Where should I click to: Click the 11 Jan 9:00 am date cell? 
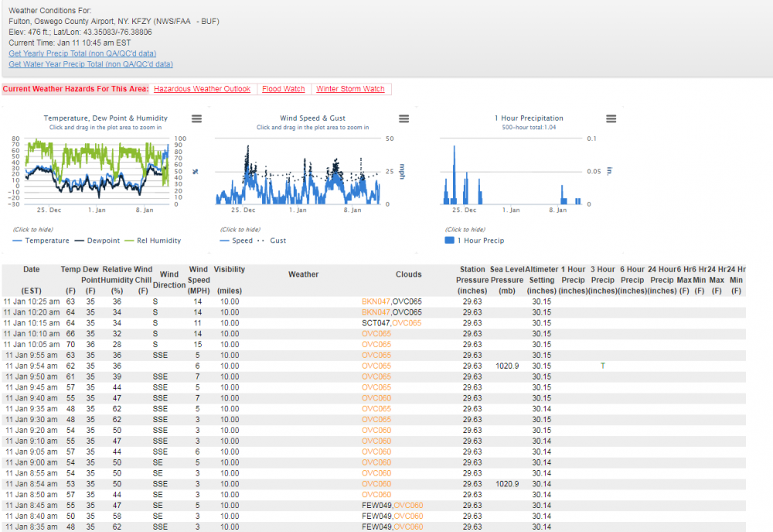tap(32, 462)
